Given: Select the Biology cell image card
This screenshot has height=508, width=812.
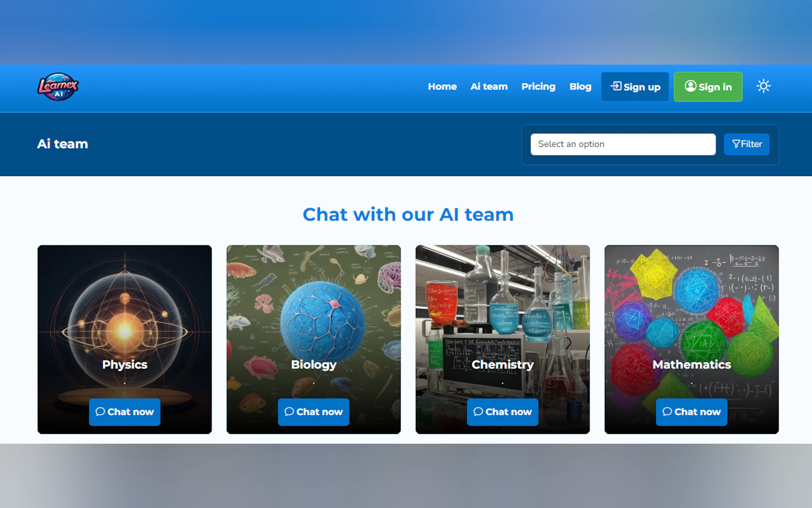Looking at the screenshot, I should [314, 339].
